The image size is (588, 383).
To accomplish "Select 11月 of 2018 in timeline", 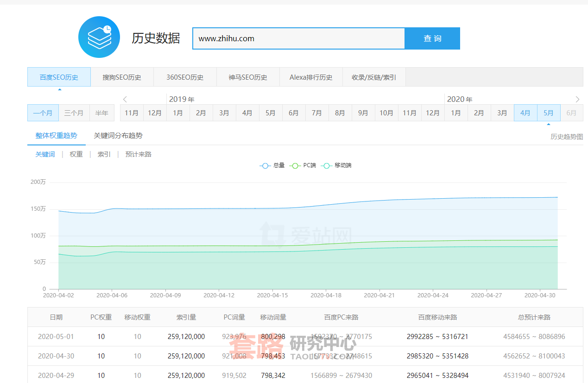I will click(x=132, y=113).
